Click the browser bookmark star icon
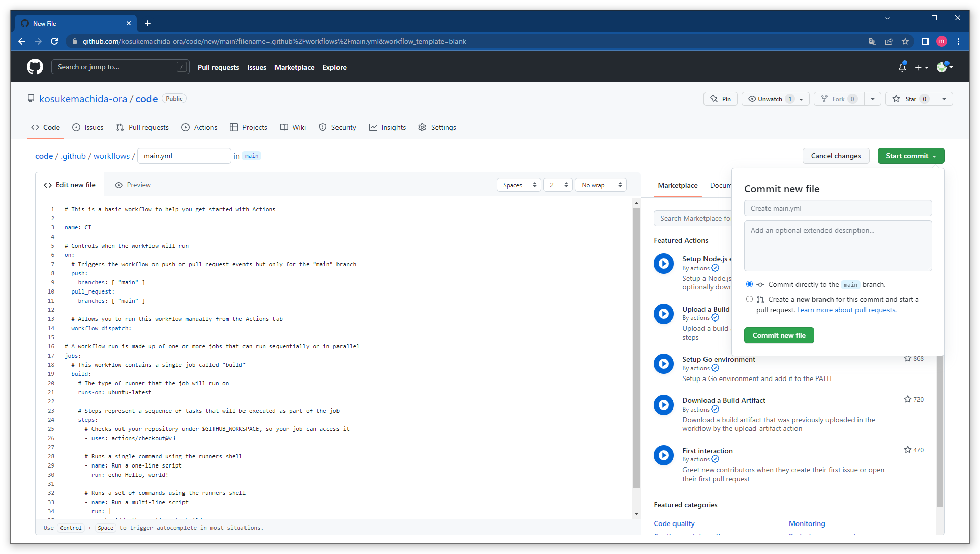Viewport: 980px width, 554px height. click(x=905, y=42)
